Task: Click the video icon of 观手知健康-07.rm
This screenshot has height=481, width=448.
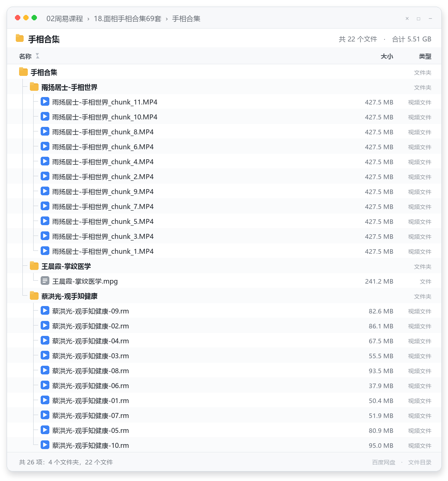Action: (45, 415)
